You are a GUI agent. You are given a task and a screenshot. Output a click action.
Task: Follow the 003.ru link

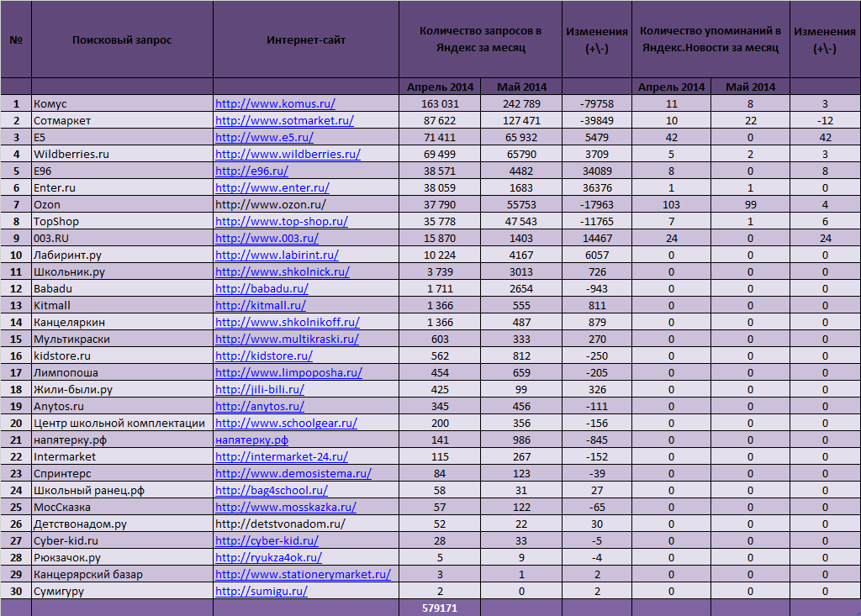click(267, 239)
